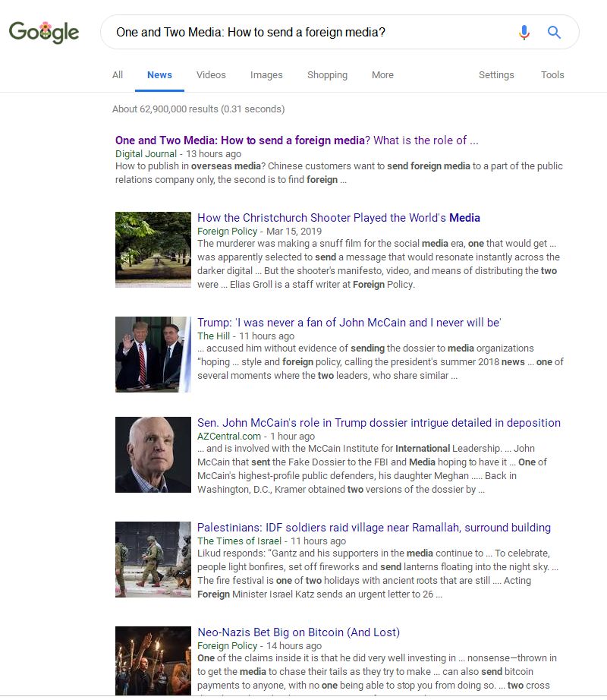This screenshot has width=607, height=700.
Task: Open search Settings menu
Action: pos(496,75)
